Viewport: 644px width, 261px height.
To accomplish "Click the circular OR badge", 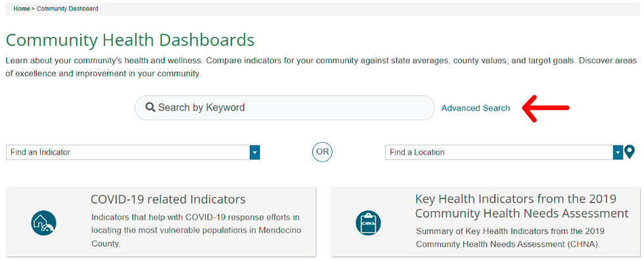I will click(323, 152).
